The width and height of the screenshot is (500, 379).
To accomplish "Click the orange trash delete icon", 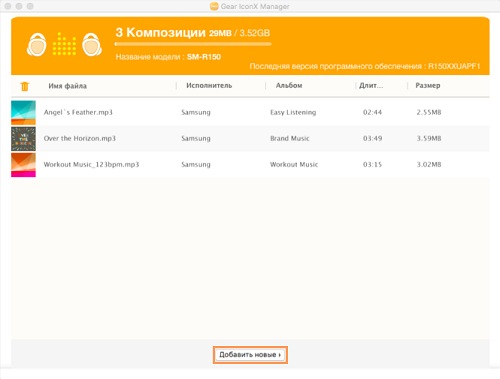I will pos(25,86).
